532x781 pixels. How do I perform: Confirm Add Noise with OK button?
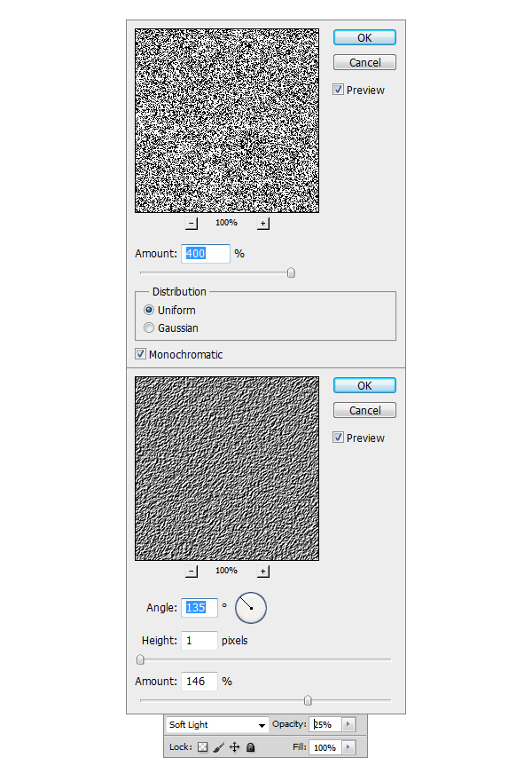pyautogui.click(x=364, y=38)
